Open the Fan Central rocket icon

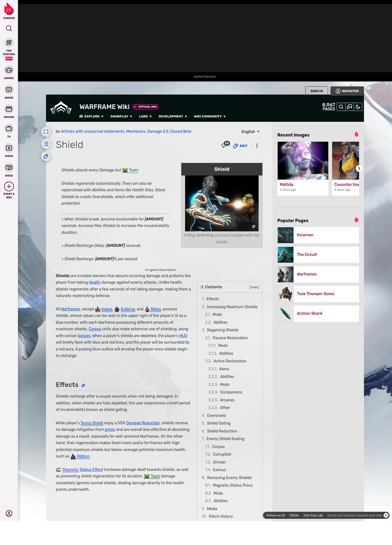9,43
